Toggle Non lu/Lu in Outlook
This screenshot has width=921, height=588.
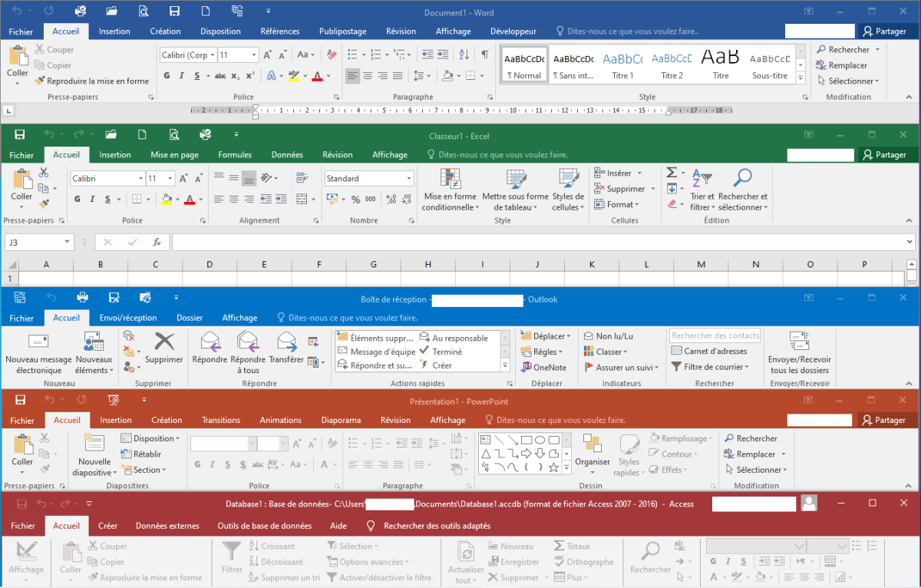tap(609, 336)
